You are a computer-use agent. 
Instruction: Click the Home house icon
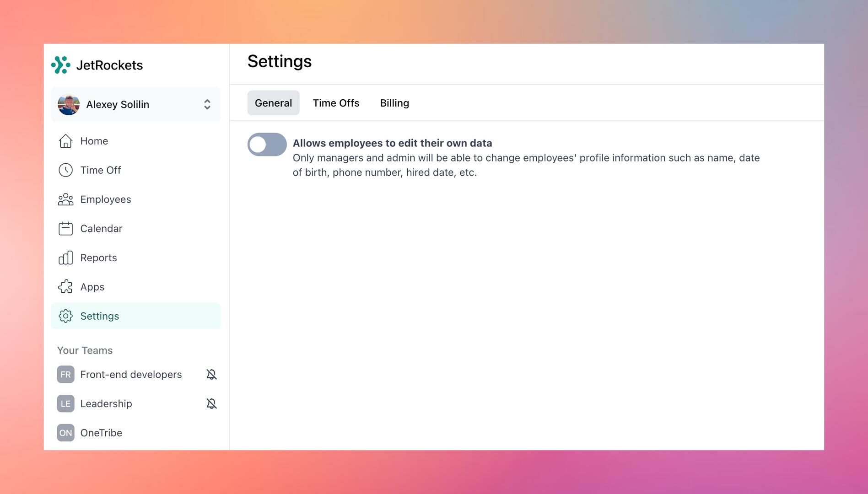pyautogui.click(x=65, y=141)
